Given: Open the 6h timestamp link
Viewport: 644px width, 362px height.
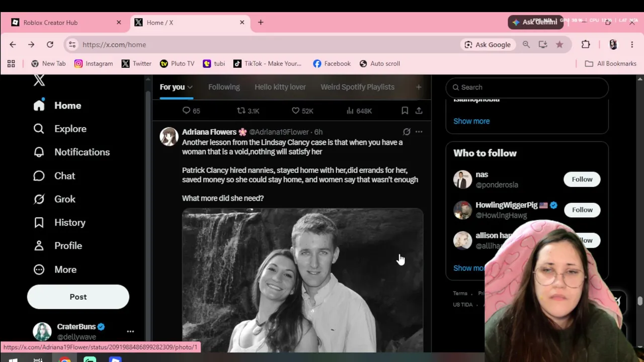Looking at the screenshot, I should (318, 132).
